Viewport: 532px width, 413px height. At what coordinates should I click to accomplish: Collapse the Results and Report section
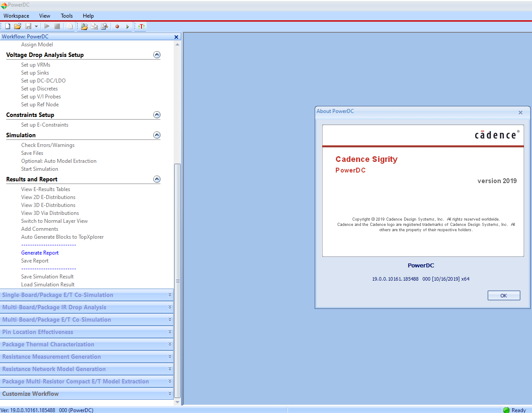pyautogui.click(x=156, y=179)
